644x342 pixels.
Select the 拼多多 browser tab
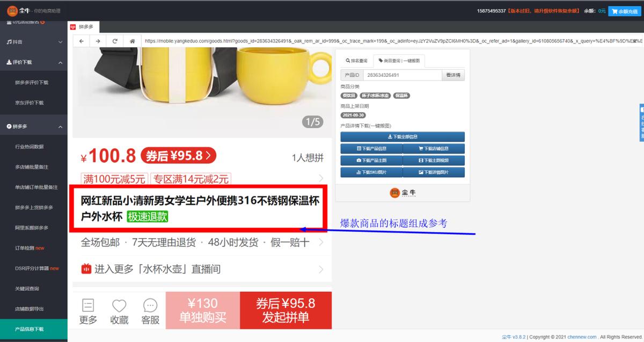pyautogui.click(x=85, y=25)
